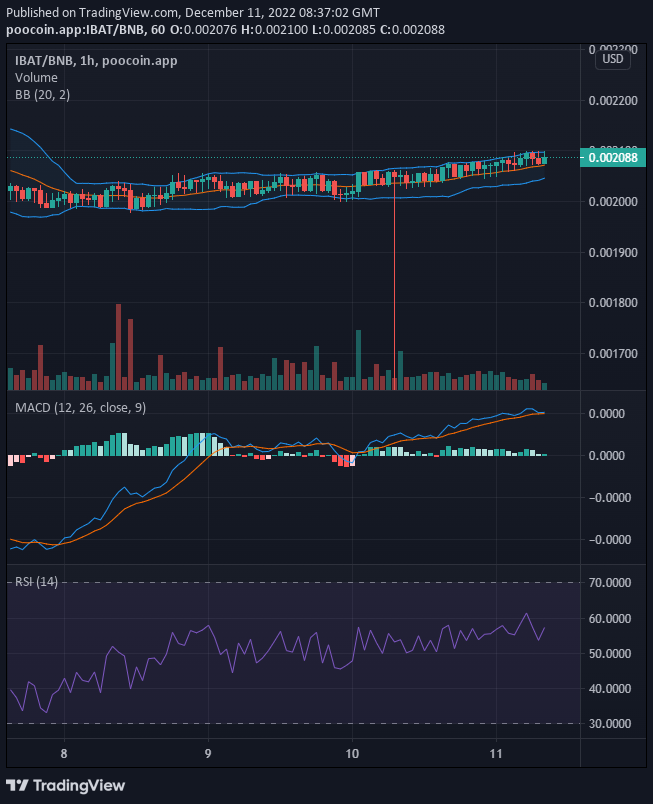Click the poocoin.app:IBAT/BNB OHLC header line
The width and height of the screenshot is (653, 804).
point(226,30)
